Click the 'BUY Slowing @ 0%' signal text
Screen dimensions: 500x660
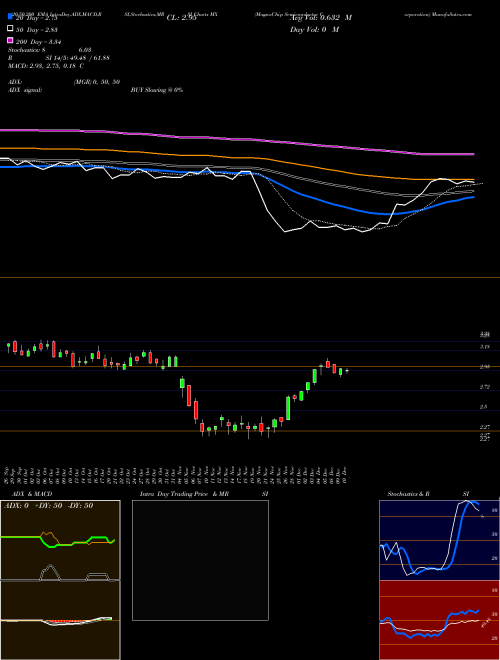(x=157, y=90)
